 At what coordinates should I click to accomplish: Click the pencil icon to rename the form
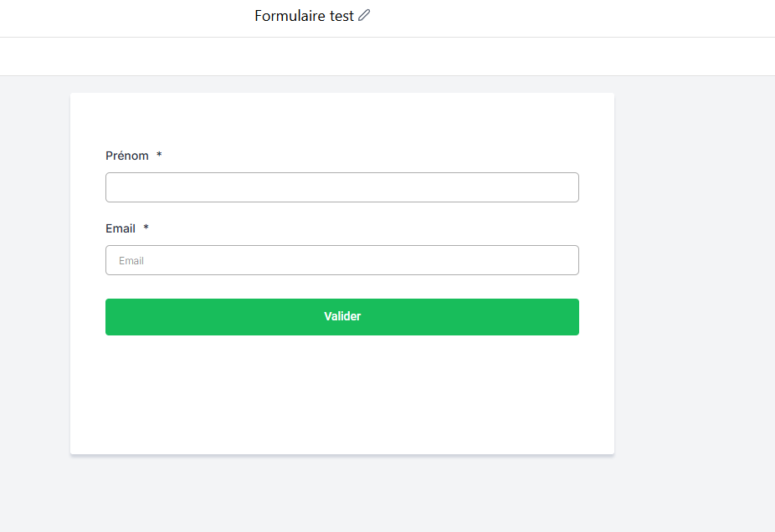[x=364, y=15]
